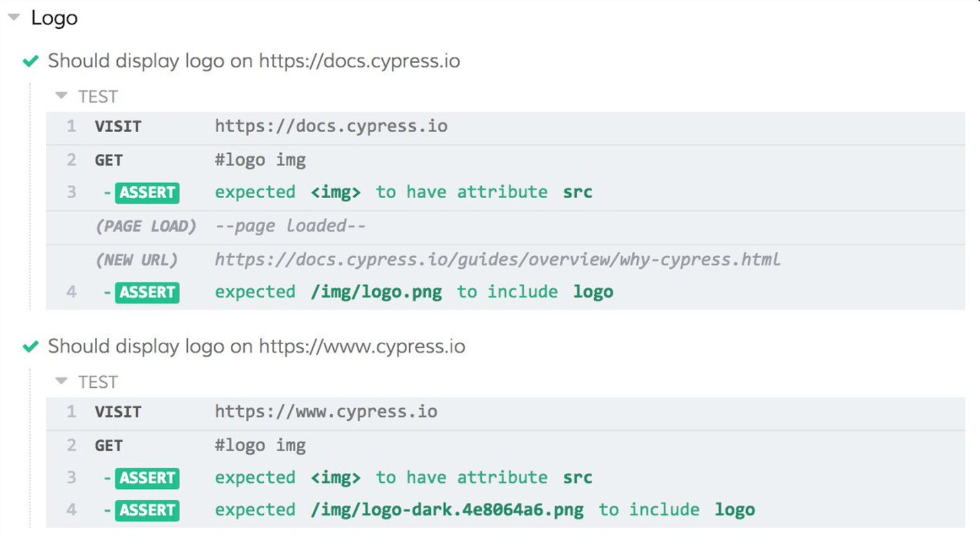
Task: Collapse TEST section under www.cypress.io test
Action: point(61,381)
